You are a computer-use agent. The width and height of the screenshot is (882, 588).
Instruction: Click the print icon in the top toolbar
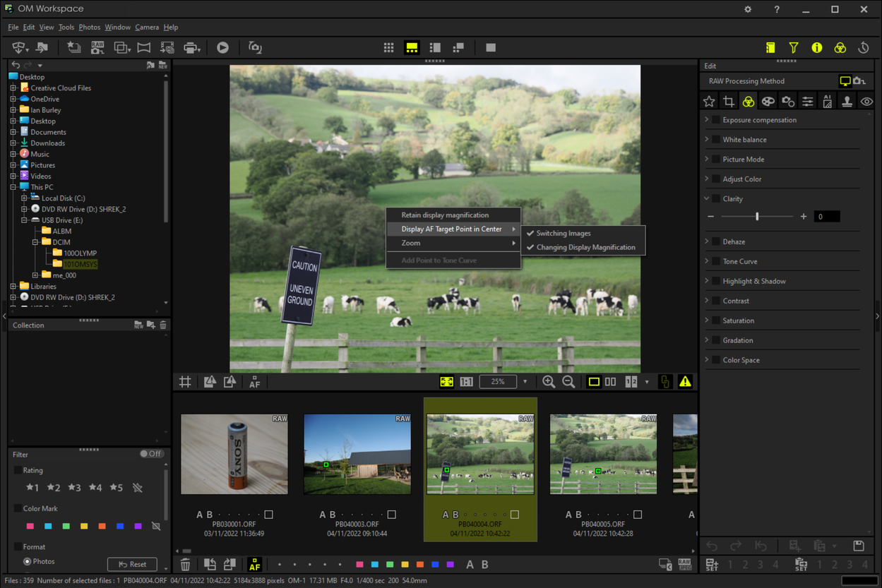coord(190,47)
